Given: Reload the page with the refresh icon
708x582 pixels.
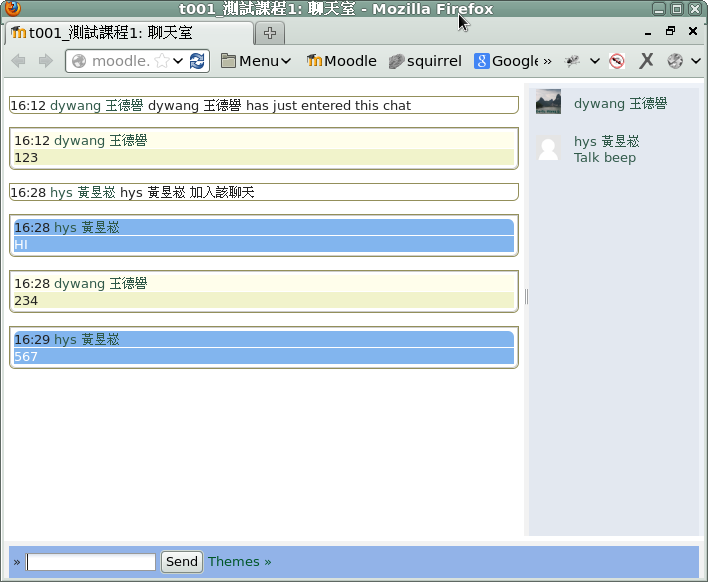Looking at the screenshot, I should [197, 61].
